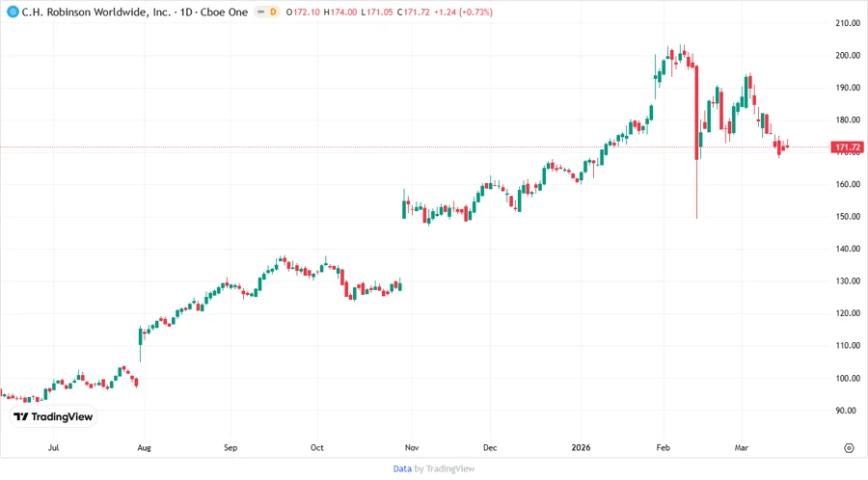
Task: Click the close value C171.72
Action: tap(413, 13)
